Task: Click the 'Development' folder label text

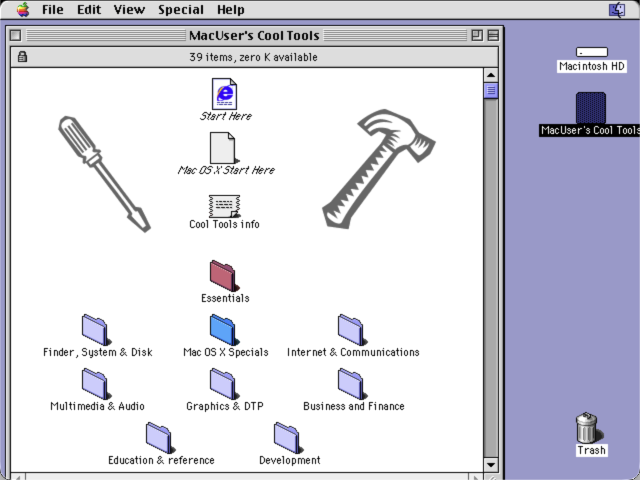Action: [x=289, y=460]
